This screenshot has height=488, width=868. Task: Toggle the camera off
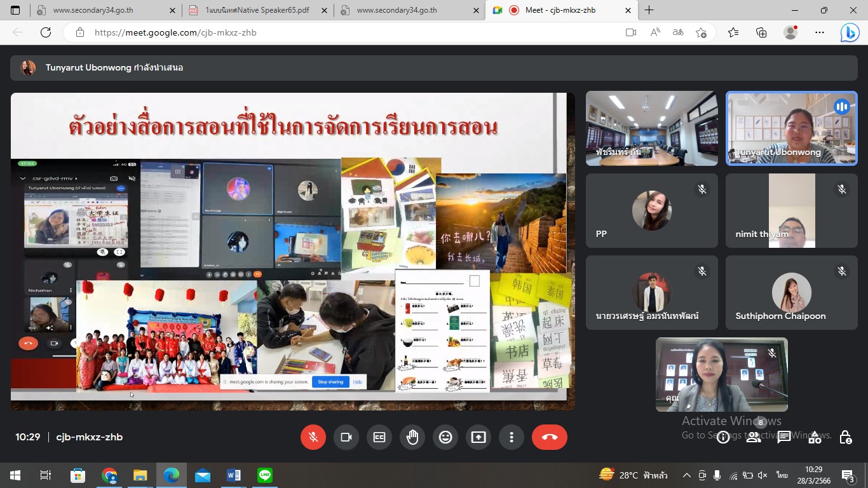click(x=346, y=437)
